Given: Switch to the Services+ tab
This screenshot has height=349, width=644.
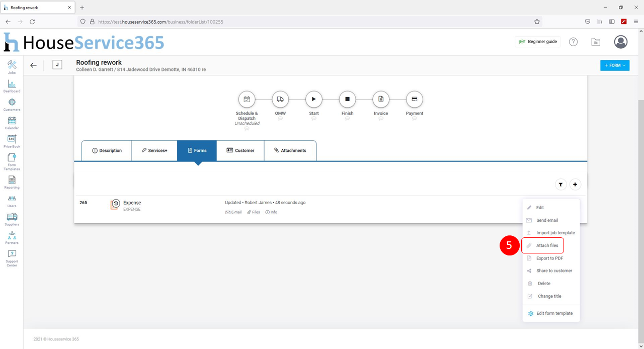Looking at the screenshot, I should [154, 150].
